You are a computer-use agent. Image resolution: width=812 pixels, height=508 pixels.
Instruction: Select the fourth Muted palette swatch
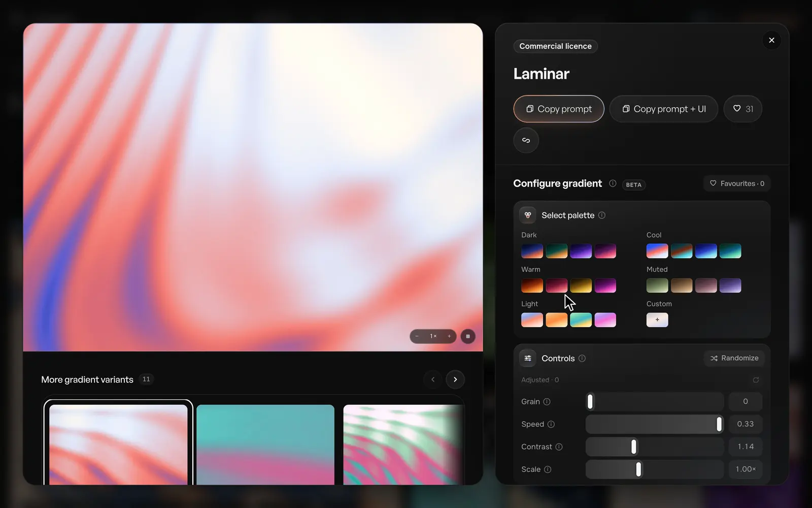(730, 285)
